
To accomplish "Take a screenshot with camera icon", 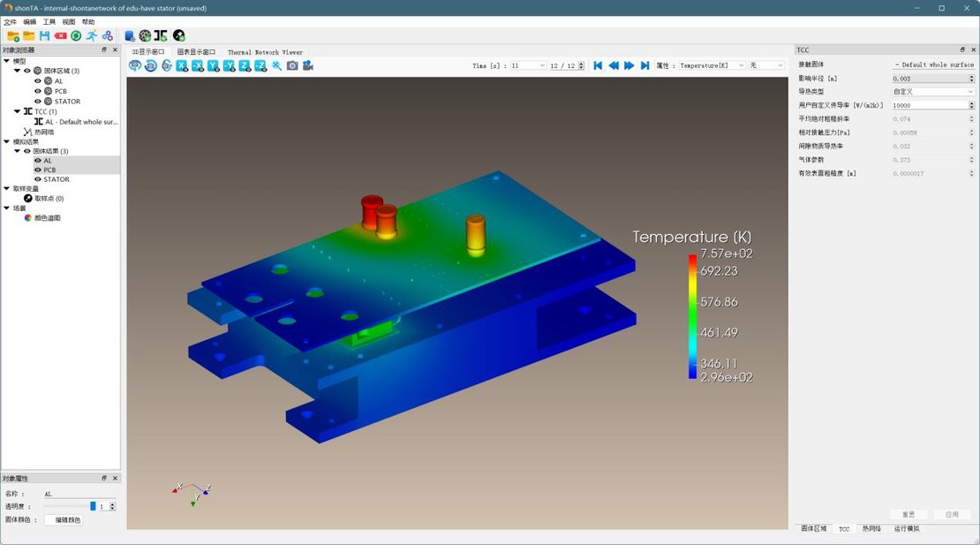I will point(292,65).
